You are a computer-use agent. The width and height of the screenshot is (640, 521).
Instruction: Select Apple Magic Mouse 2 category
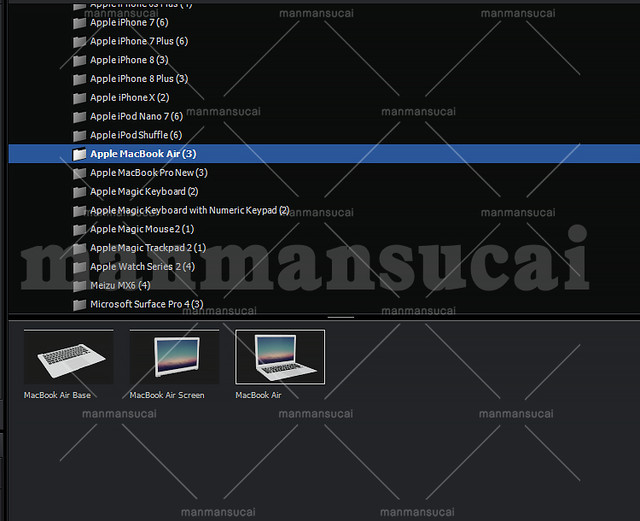click(x=141, y=229)
